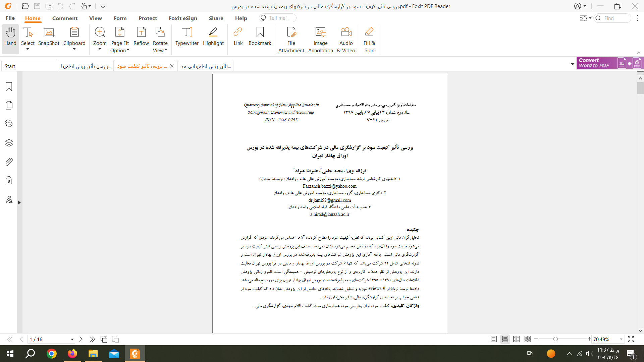Expand the Zoom dropdown arrow
Screen dimensions: 644x362
(x=100, y=50)
